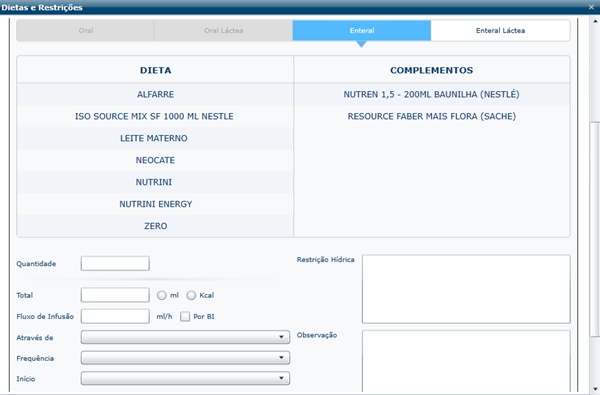Pick LEITE MATERNO from diet list
The width and height of the screenshot is (600, 395).
tap(155, 138)
